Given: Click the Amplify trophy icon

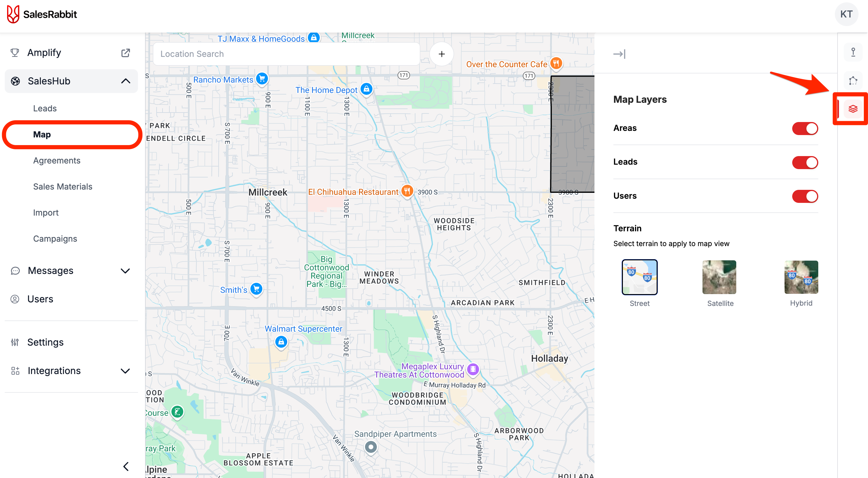Looking at the screenshot, I should (x=15, y=53).
